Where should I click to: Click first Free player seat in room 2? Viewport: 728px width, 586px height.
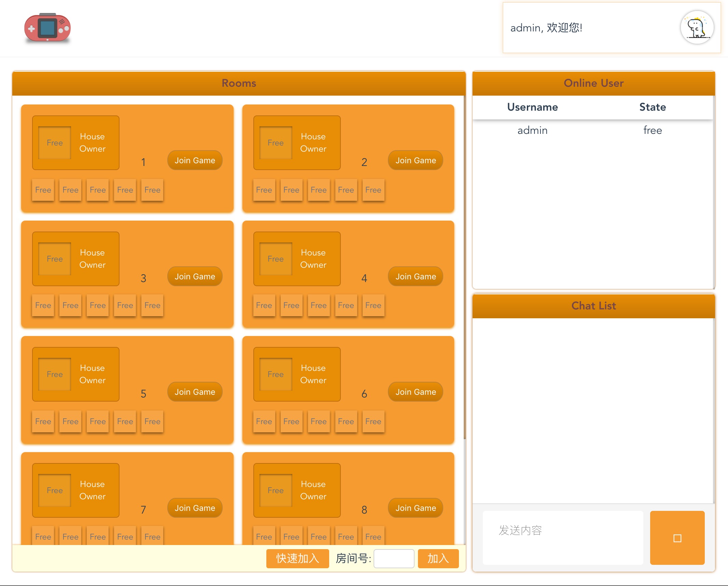pyautogui.click(x=264, y=190)
